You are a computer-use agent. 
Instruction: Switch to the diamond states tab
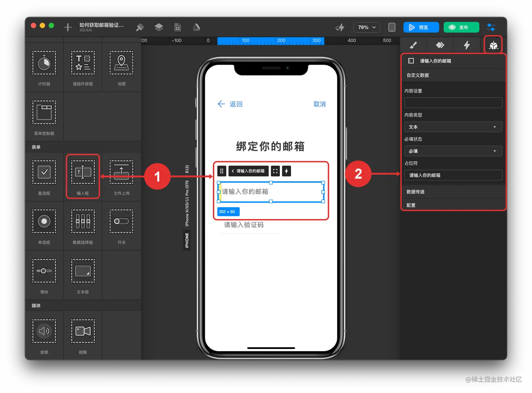click(x=440, y=45)
